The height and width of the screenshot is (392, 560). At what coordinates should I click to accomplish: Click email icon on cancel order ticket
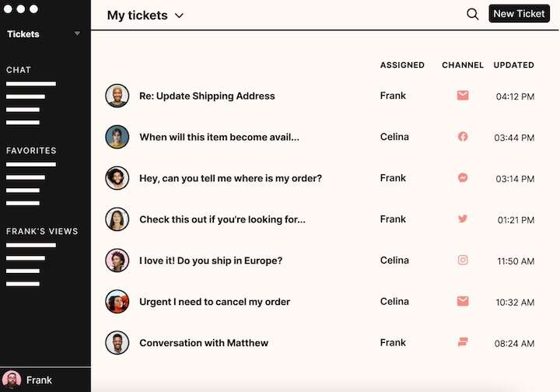[463, 301]
